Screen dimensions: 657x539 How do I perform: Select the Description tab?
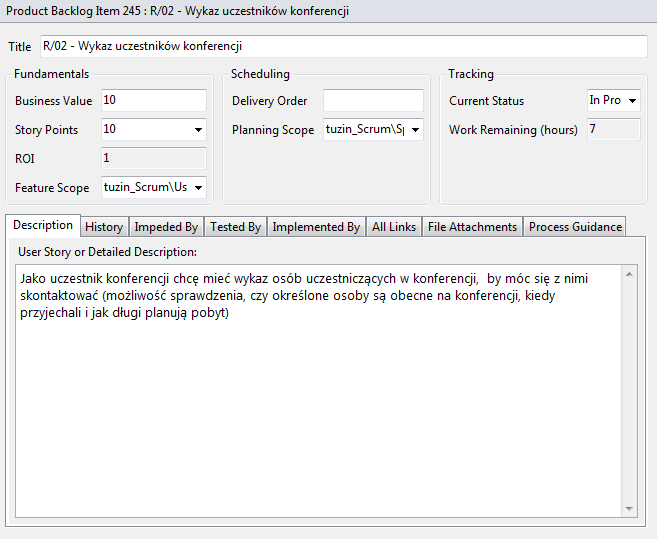pyautogui.click(x=43, y=225)
